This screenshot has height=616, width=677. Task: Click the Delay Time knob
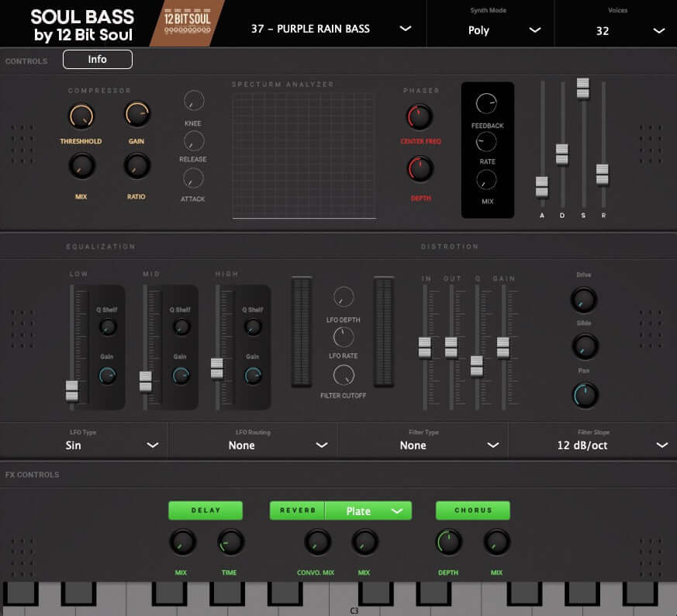[230, 542]
